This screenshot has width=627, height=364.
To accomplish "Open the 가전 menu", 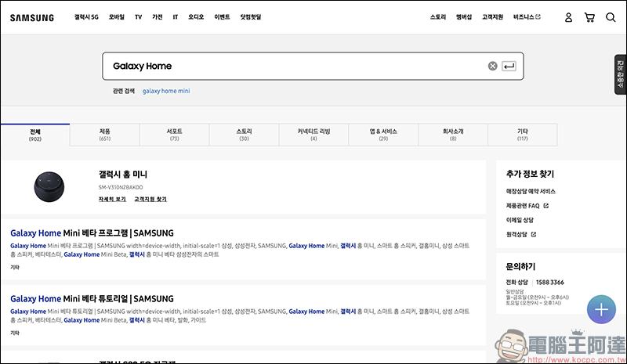I will point(158,16).
